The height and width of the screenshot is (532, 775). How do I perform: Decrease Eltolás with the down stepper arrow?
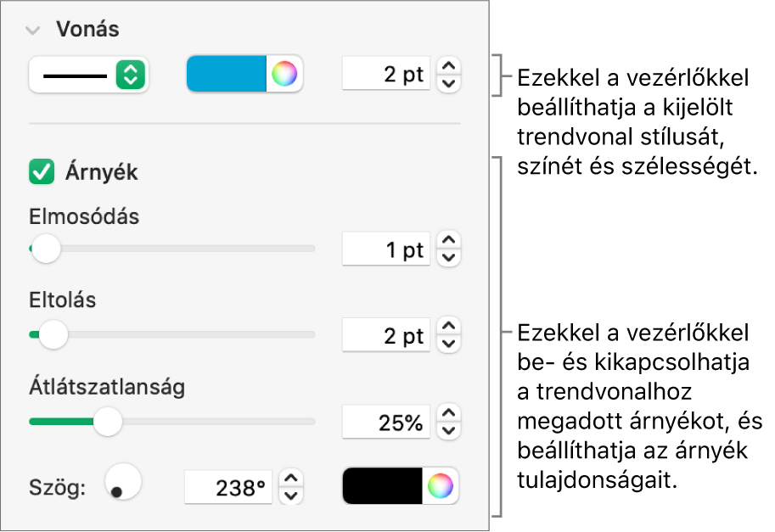point(450,344)
